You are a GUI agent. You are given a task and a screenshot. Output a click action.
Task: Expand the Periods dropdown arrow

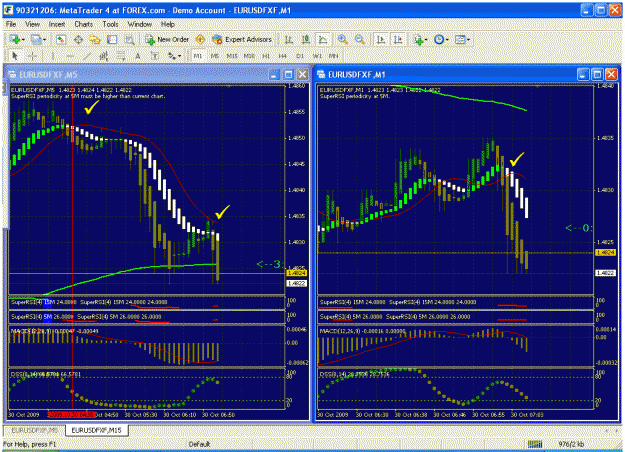[447, 39]
